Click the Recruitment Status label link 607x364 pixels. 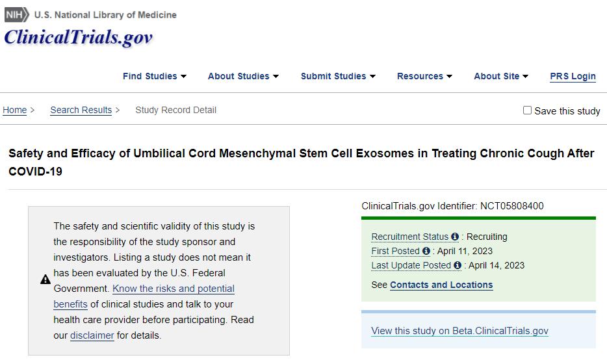click(409, 237)
